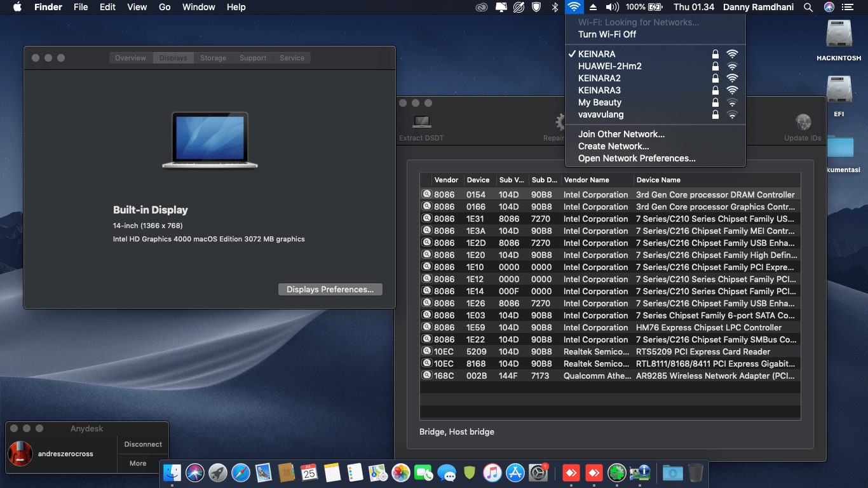Open Finder from the Dock
Image resolution: width=868 pixels, height=488 pixels.
(x=172, y=472)
